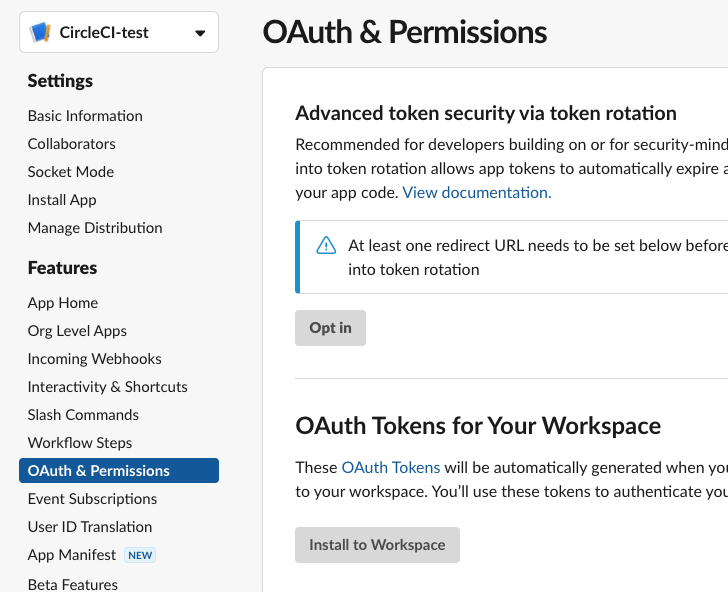Image resolution: width=728 pixels, height=592 pixels.
Task: Open Workflow Steps feature
Action: [80, 443]
